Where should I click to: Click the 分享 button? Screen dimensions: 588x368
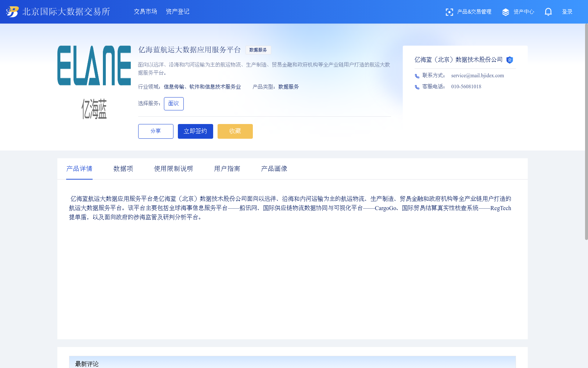(156, 131)
